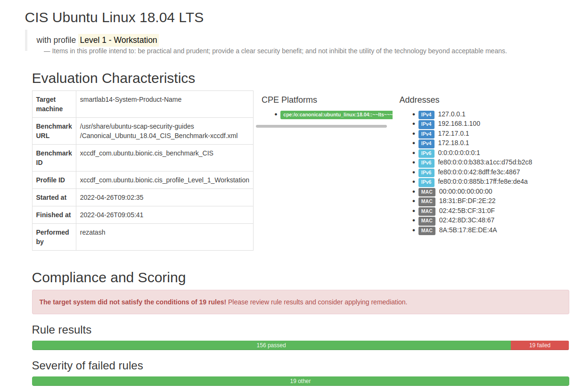Click the IPv6 badge next to 0:0:0:0:0:0:0:1
Screen dimensions: 574x392
(x=426, y=153)
